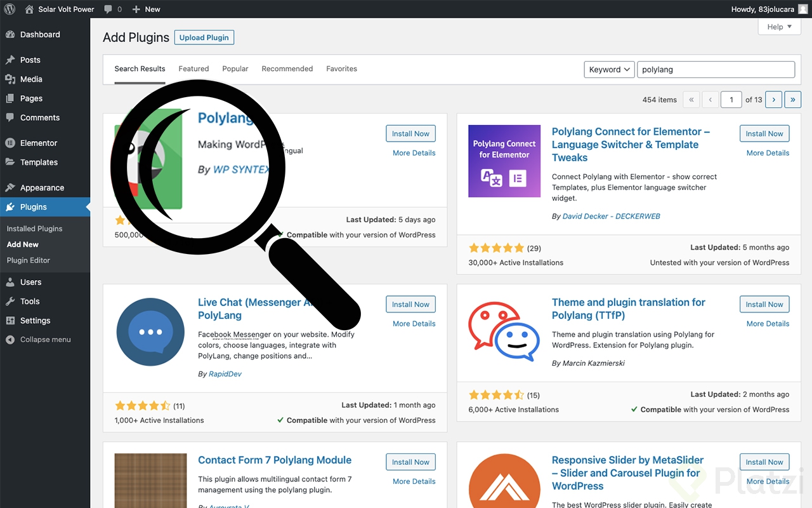The height and width of the screenshot is (508, 812).
Task: Switch to Popular tab
Action: (x=235, y=69)
